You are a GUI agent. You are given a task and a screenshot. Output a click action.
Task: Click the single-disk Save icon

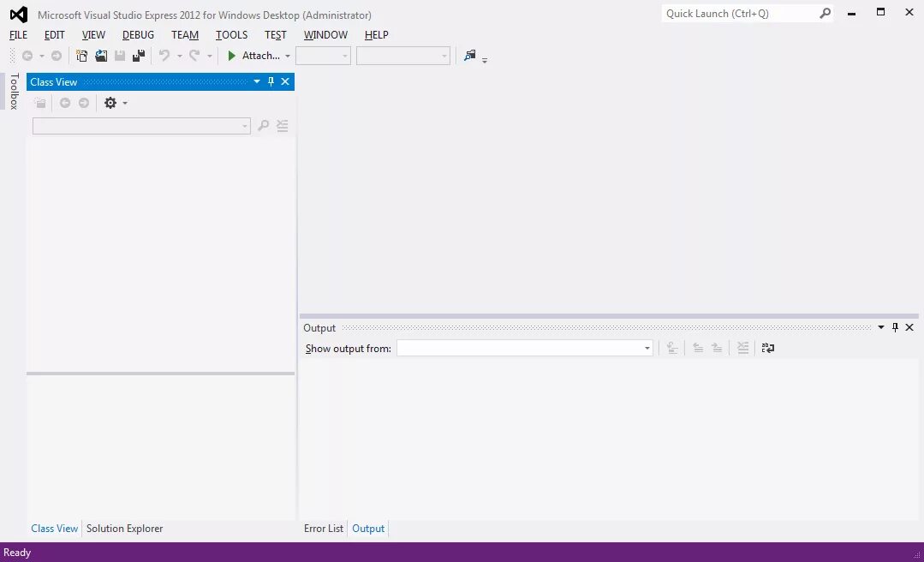(120, 56)
